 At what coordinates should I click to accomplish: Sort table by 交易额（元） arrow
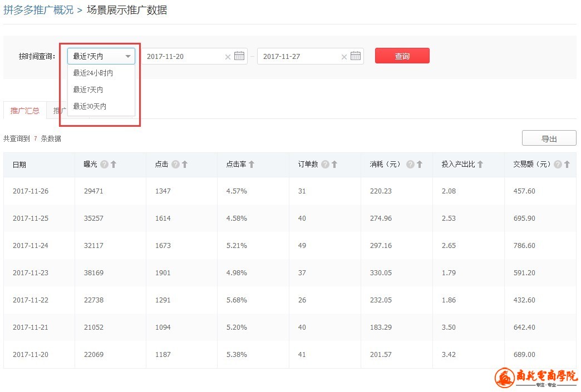point(567,164)
